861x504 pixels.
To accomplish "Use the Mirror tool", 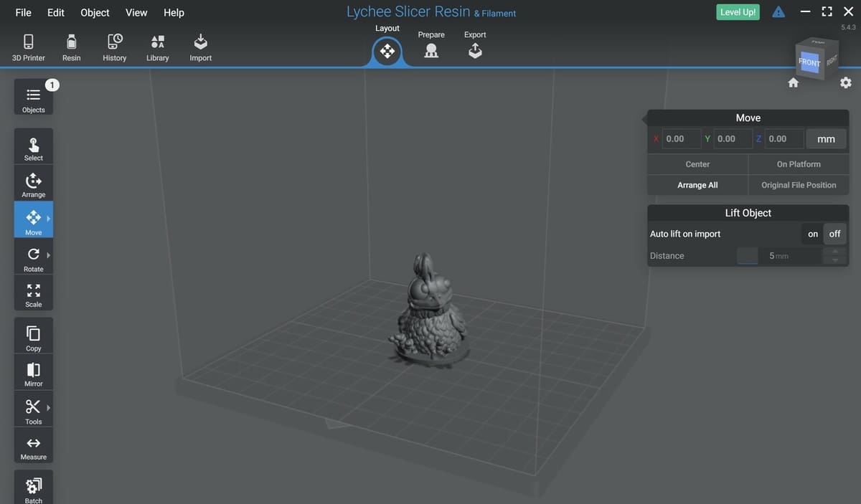I will (x=34, y=372).
